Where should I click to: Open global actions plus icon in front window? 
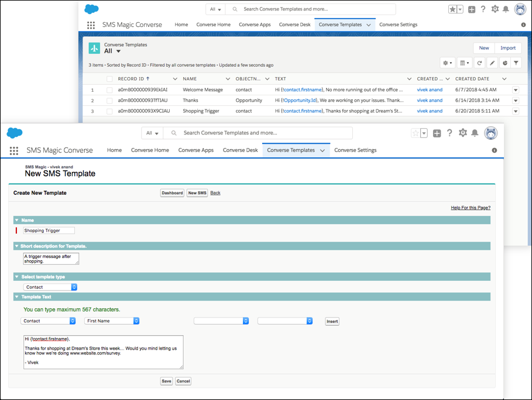tap(437, 133)
